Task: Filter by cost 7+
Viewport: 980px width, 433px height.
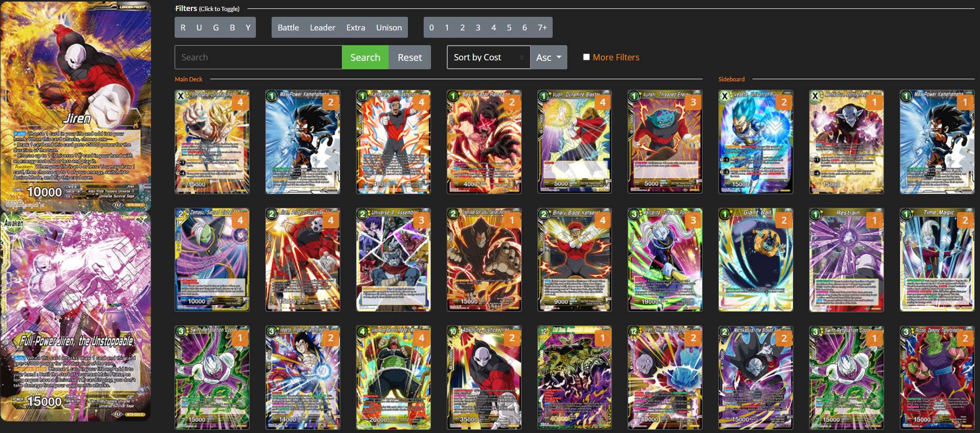Action: 542,28
